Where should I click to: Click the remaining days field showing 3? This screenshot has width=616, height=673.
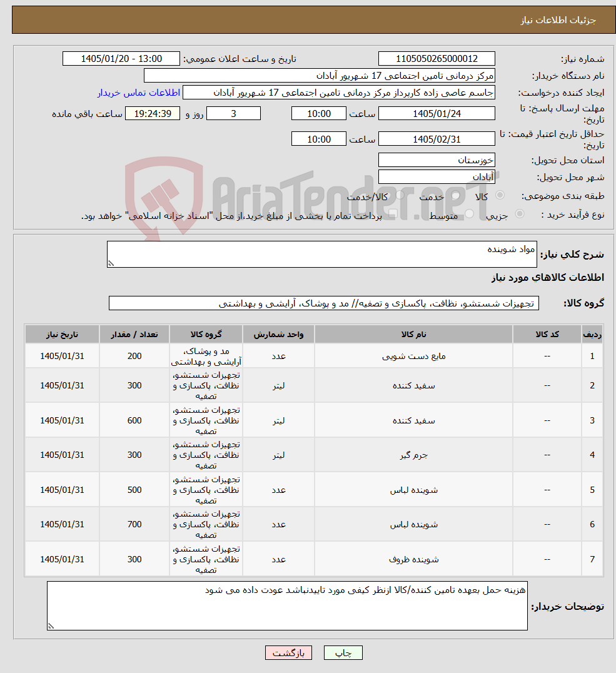pyautogui.click(x=233, y=114)
